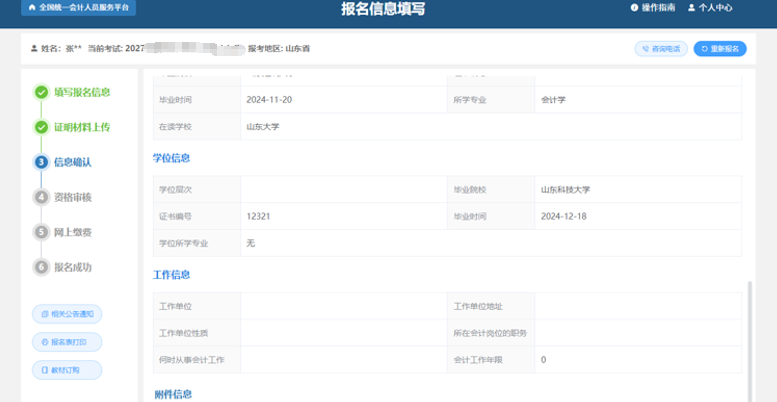The image size is (777, 402).
Task: Click the 所学专业 label cell
Action: (491, 100)
